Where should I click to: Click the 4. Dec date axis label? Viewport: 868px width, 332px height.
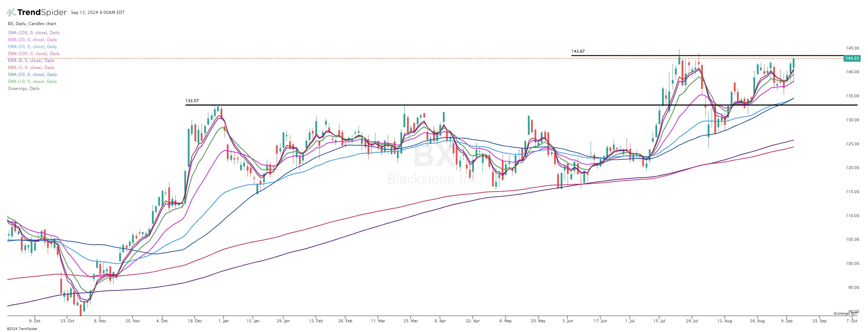[162, 321]
